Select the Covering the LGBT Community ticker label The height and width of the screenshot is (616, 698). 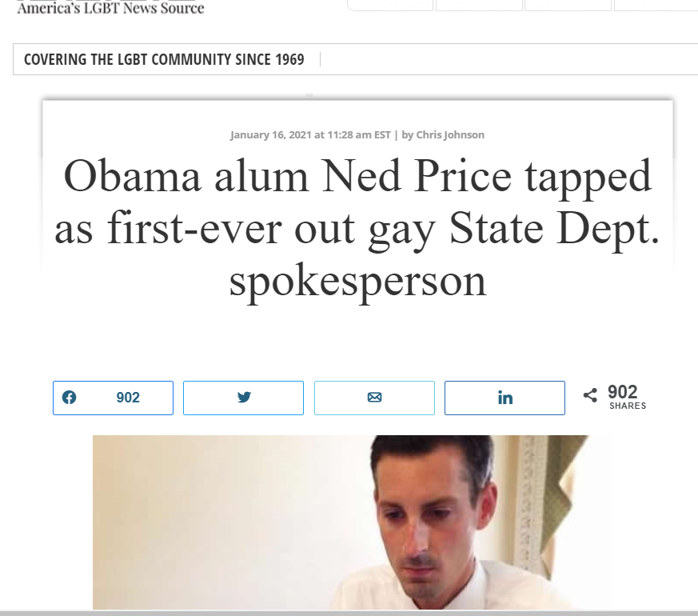(164, 59)
